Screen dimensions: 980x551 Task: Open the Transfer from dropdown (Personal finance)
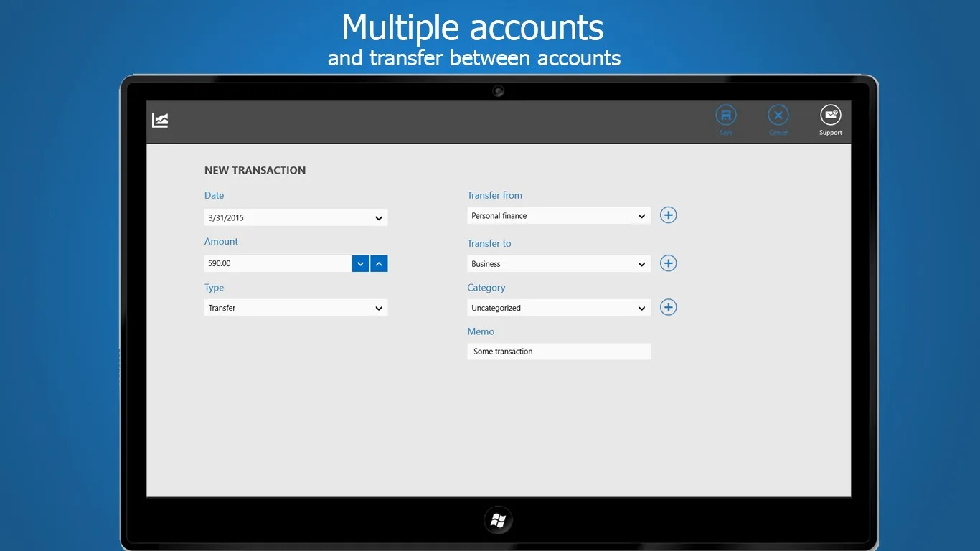tap(559, 215)
